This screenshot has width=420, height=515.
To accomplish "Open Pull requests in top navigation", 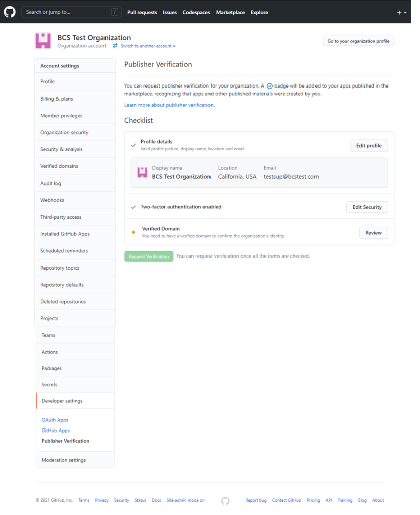I will coord(142,12).
